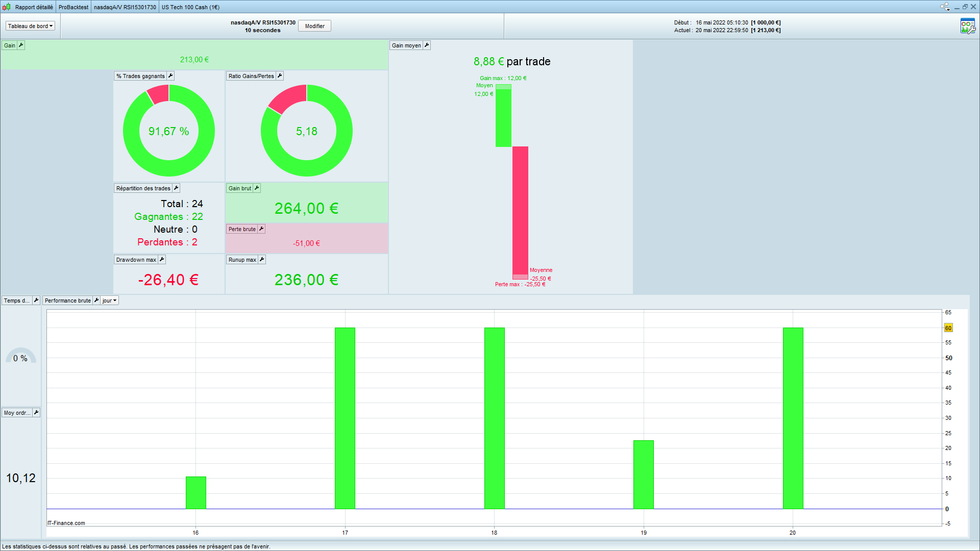
Task: Click wrench icon next to Gain label
Action: [x=21, y=45]
